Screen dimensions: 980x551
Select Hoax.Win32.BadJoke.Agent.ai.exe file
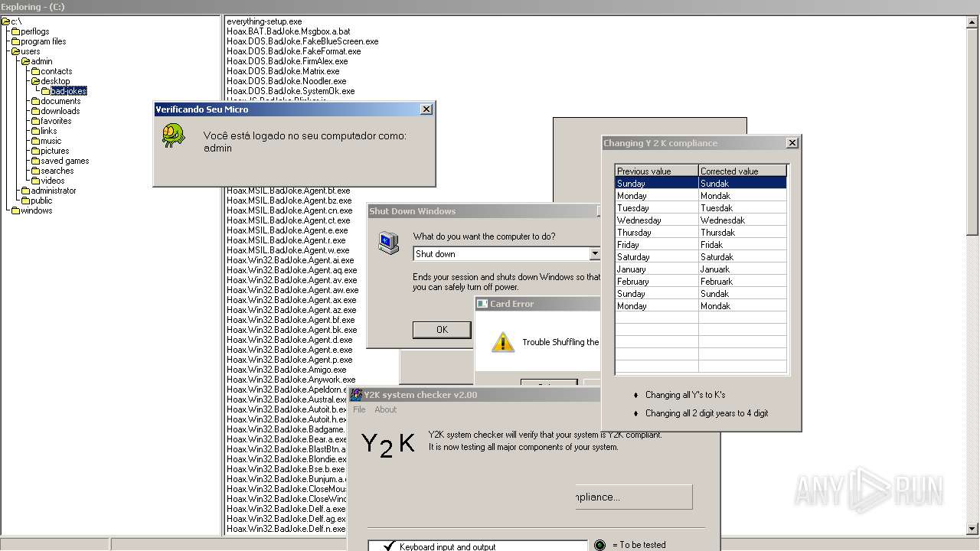(290, 260)
